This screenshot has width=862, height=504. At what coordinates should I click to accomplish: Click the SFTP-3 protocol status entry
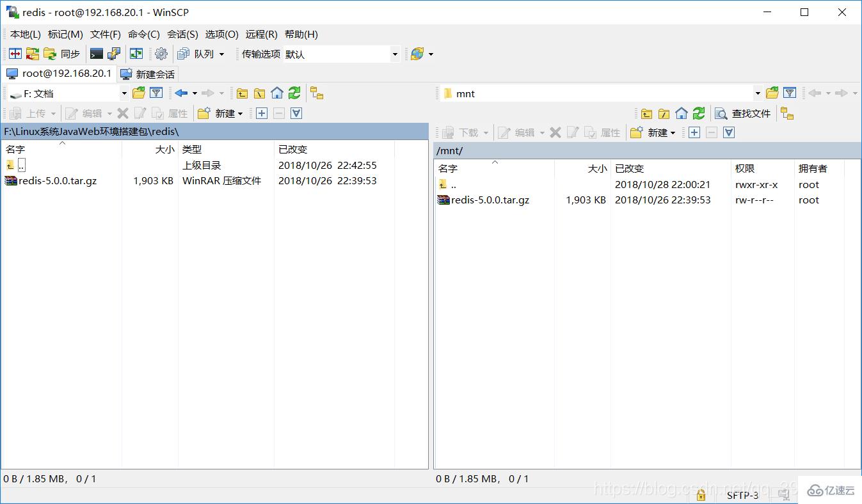click(743, 495)
